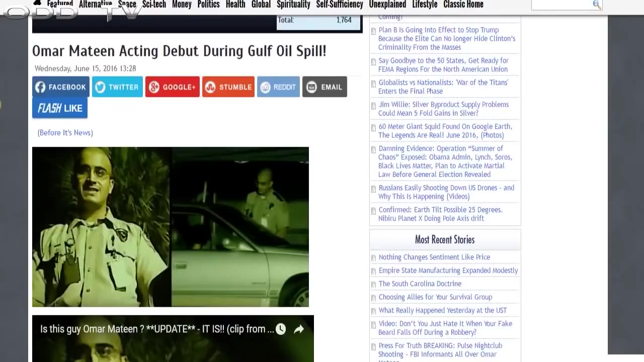Open 'What Really Happened Yesterday at the UST'
Image resolution: width=644 pixels, height=362 pixels.
443,310
